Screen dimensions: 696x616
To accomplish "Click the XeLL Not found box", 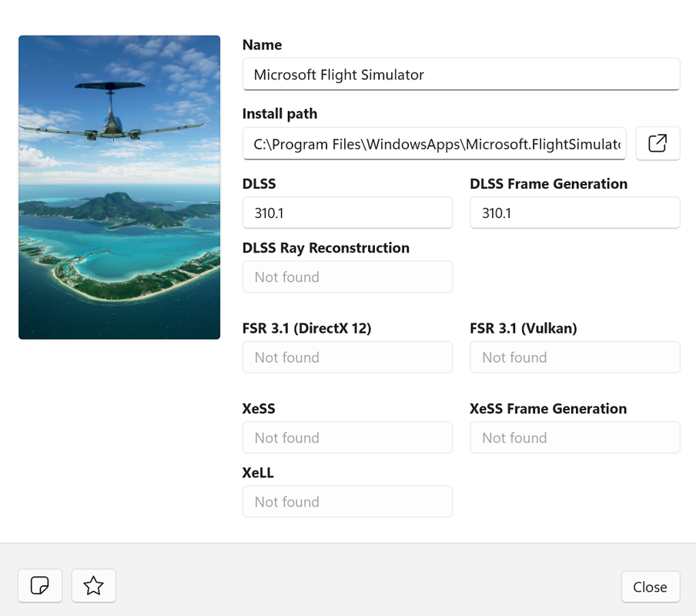I will click(x=347, y=501).
